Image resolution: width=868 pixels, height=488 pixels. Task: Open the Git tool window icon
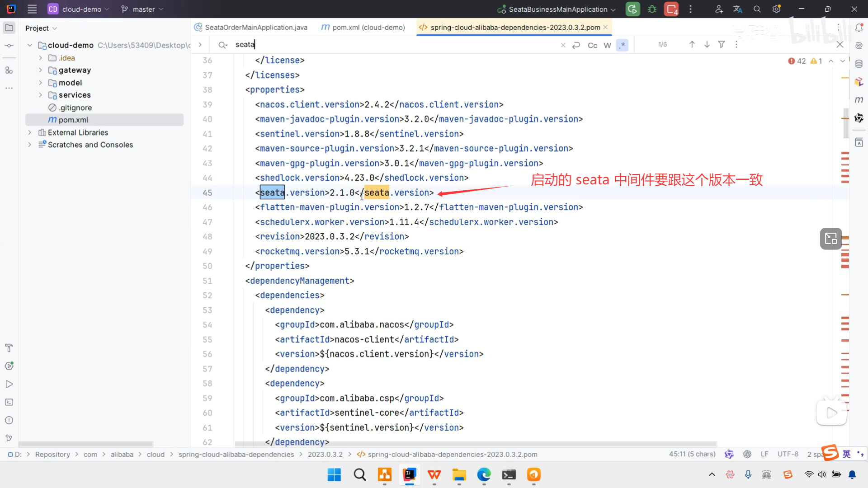9,438
